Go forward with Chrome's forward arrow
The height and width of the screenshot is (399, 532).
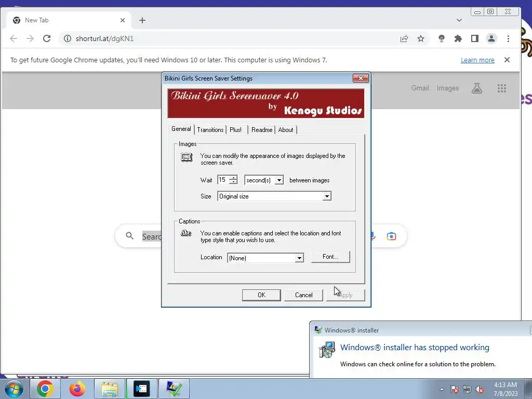point(30,38)
